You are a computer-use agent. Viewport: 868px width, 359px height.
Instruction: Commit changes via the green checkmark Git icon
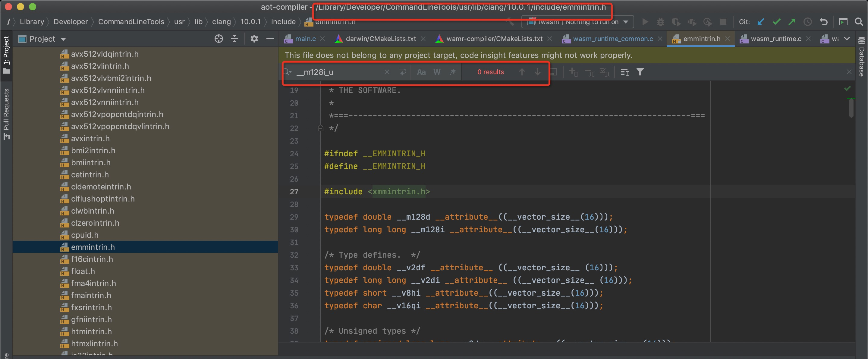776,22
